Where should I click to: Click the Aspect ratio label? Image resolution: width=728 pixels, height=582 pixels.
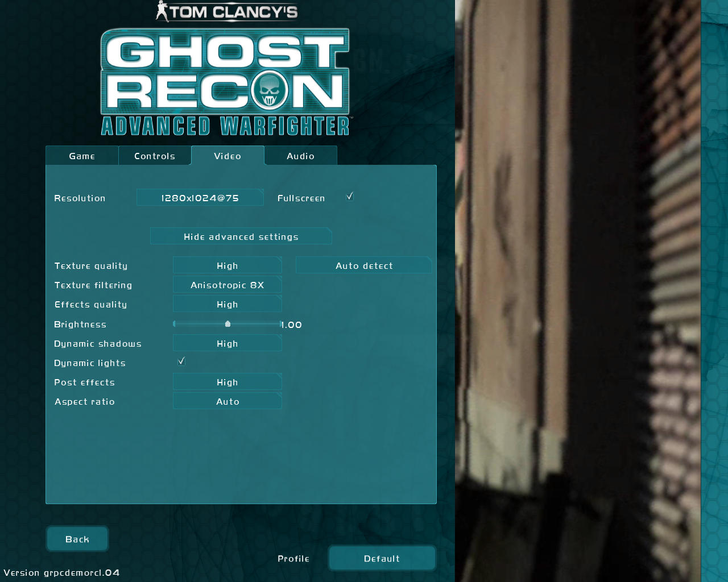[x=85, y=402]
